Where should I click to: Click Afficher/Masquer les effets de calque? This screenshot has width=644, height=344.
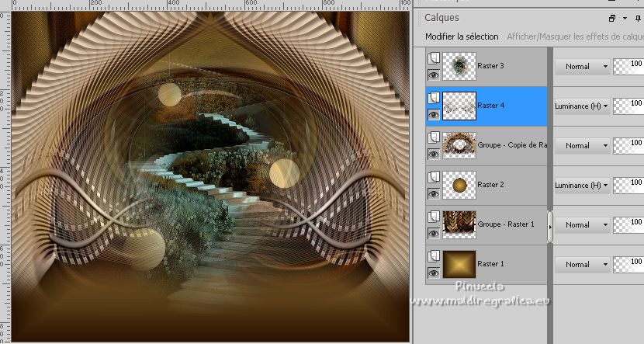coord(575,36)
